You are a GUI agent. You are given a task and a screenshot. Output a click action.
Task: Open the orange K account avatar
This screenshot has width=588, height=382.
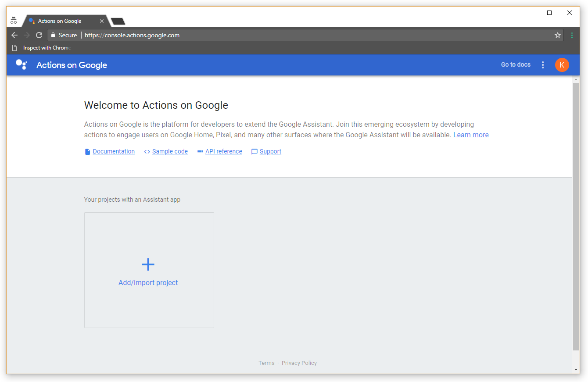(x=562, y=65)
